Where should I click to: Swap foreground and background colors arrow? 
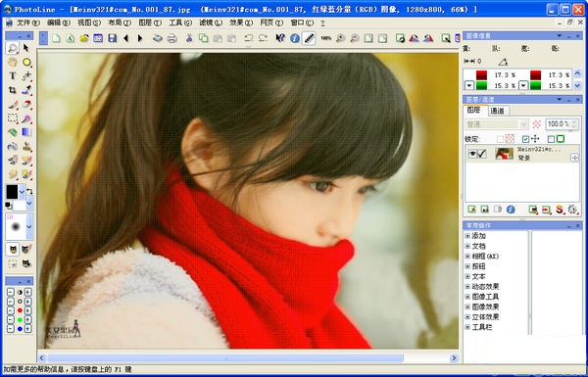29,192
